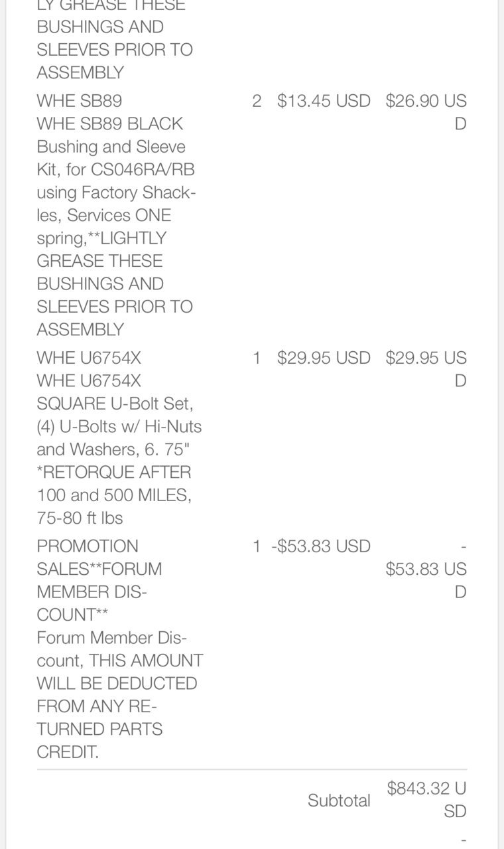This screenshot has height=849, width=504.
Task: Click the -$53.83 USD discount unit price
Action: pyautogui.click(x=321, y=546)
